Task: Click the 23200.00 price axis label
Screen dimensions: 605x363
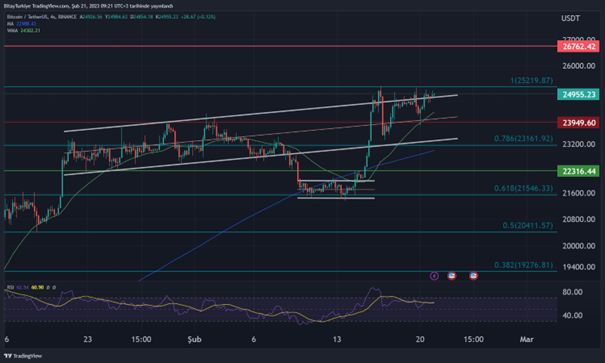Action: point(579,144)
